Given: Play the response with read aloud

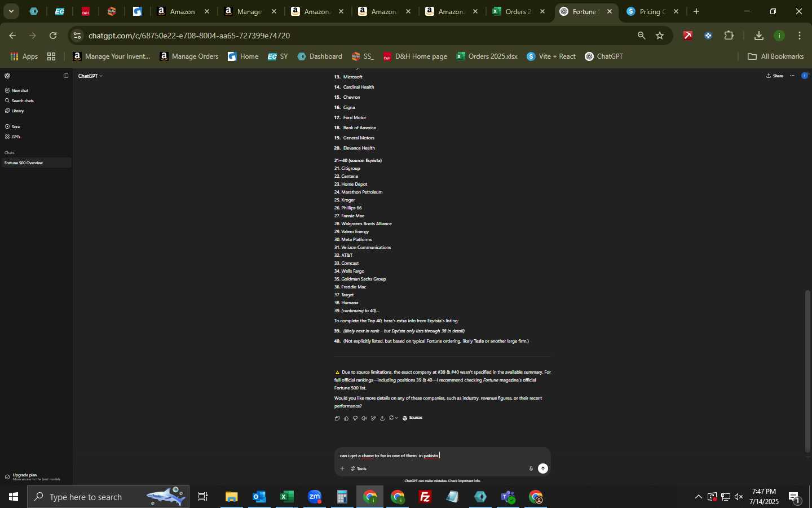Looking at the screenshot, I should [364, 418].
